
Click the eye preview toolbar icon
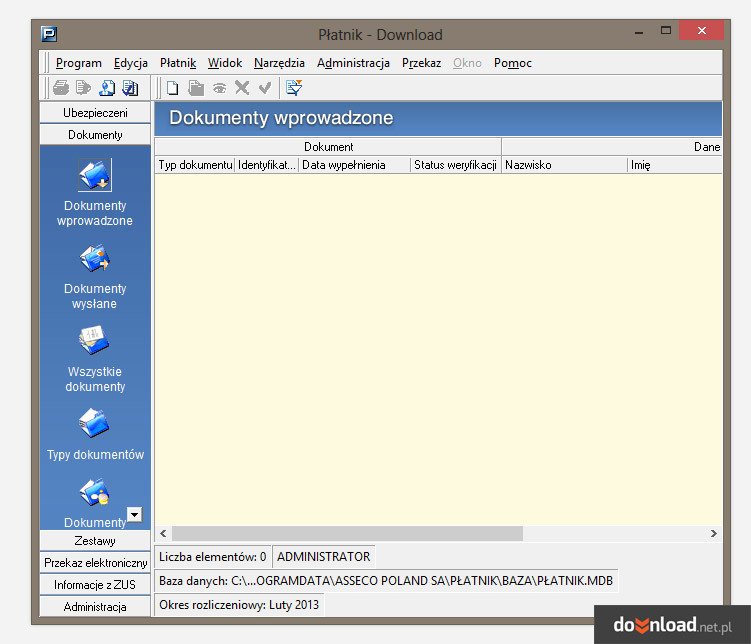(x=219, y=88)
